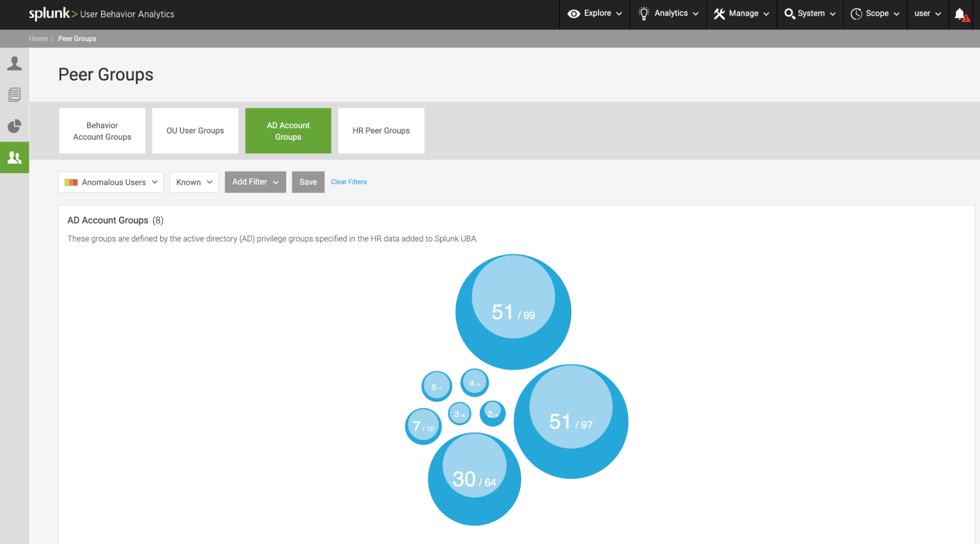This screenshot has height=544, width=980.
Task: Switch to HR Peer Groups tab
Action: point(381,131)
